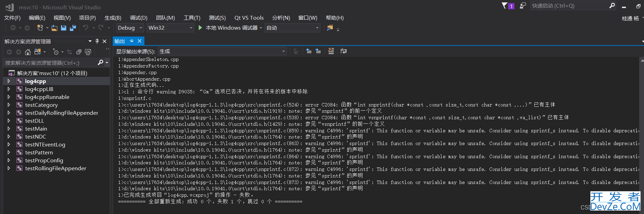Toggle word wrap in Output window
Viewport: 644px width, 214px height.
(343, 51)
